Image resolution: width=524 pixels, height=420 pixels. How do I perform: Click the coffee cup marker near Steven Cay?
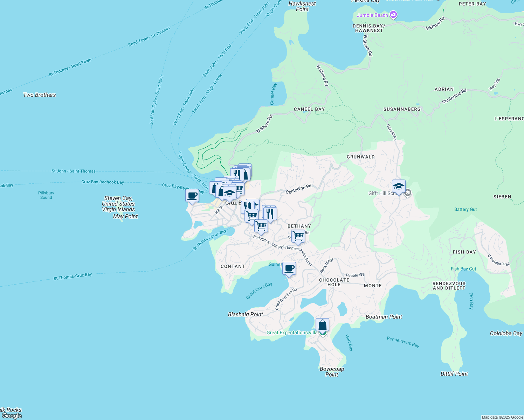click(192, 196)
